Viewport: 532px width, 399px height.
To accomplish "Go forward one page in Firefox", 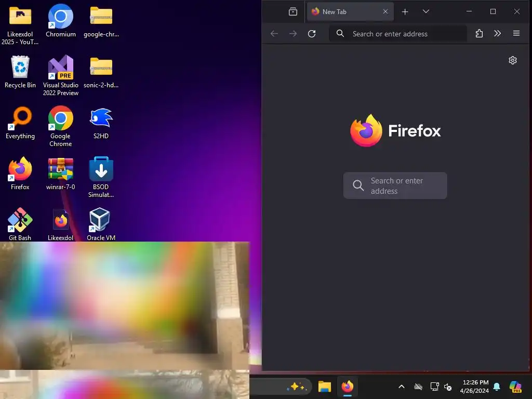I will (x=293, y=34).
